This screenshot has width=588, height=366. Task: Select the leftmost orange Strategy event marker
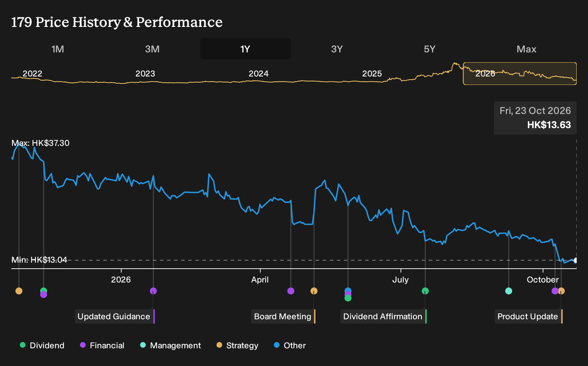19,291
